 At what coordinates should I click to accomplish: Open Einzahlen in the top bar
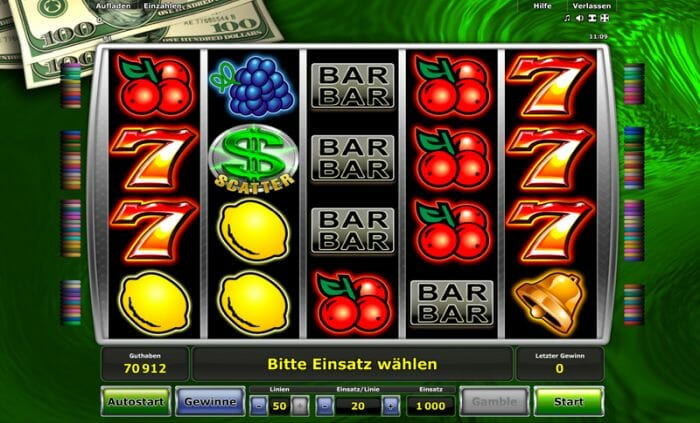[162, 6]
